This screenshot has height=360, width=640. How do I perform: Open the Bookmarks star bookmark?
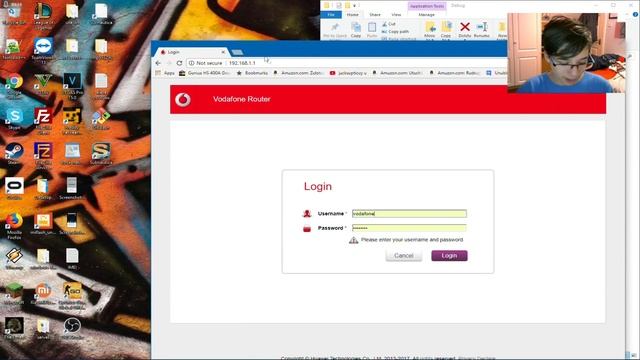tap(253, 73)
